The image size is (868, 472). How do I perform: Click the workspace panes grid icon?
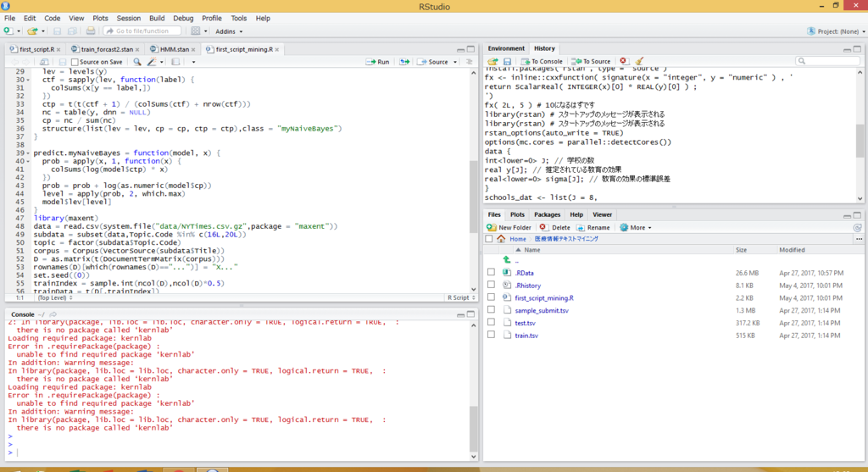[196, 31]
